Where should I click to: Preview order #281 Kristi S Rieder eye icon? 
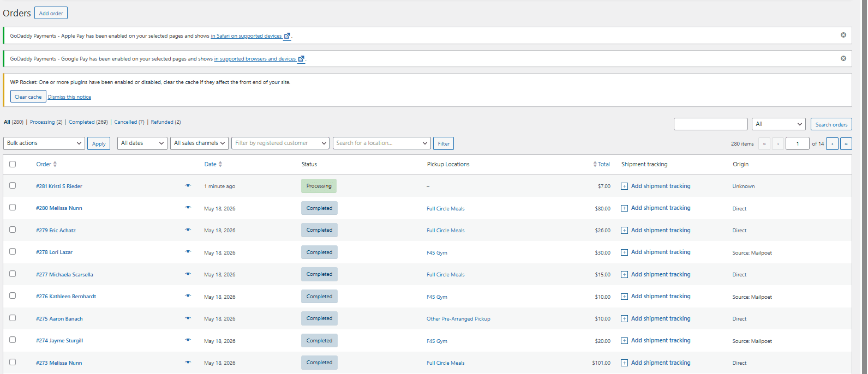(188, 185)
